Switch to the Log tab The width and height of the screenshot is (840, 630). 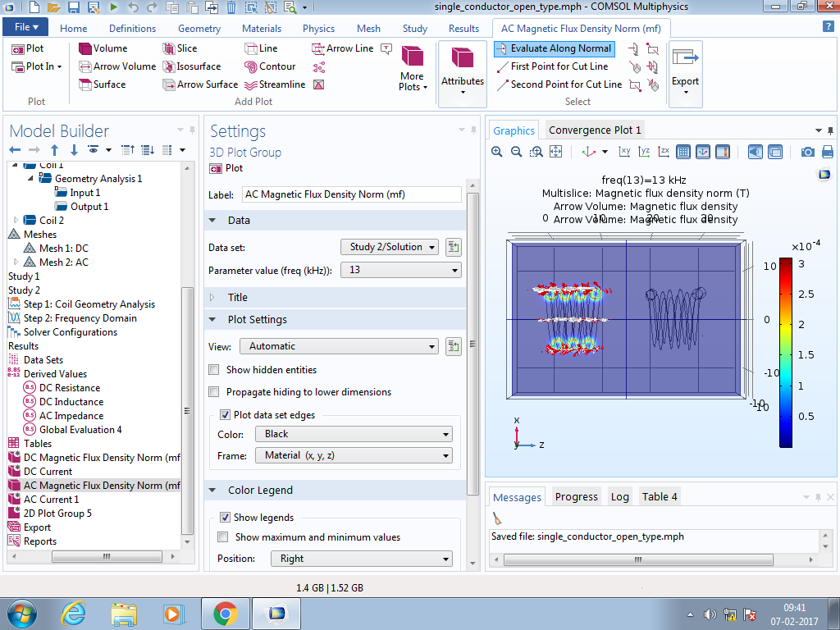click(620, 496)
